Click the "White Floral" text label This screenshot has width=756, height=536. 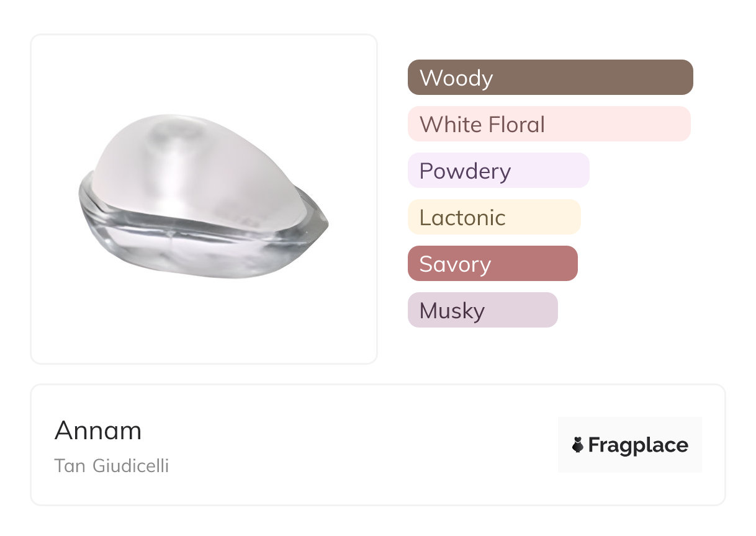click(x=482, y=125)
